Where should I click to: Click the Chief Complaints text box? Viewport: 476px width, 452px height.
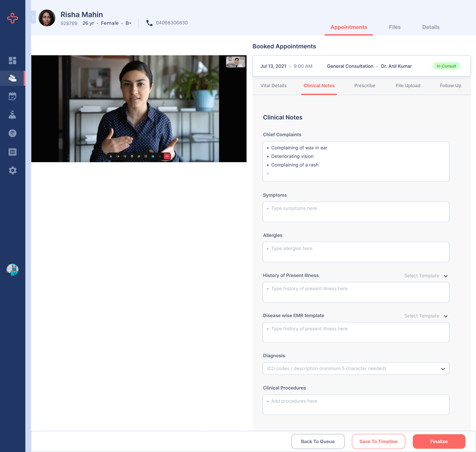pyautogui.click(x=356, y=161)
